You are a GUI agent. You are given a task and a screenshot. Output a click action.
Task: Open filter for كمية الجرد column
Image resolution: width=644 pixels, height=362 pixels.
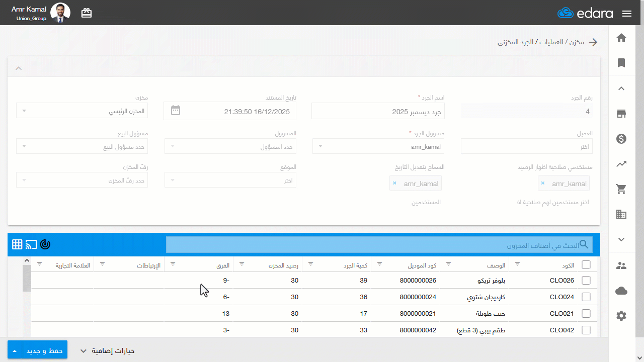311,264
